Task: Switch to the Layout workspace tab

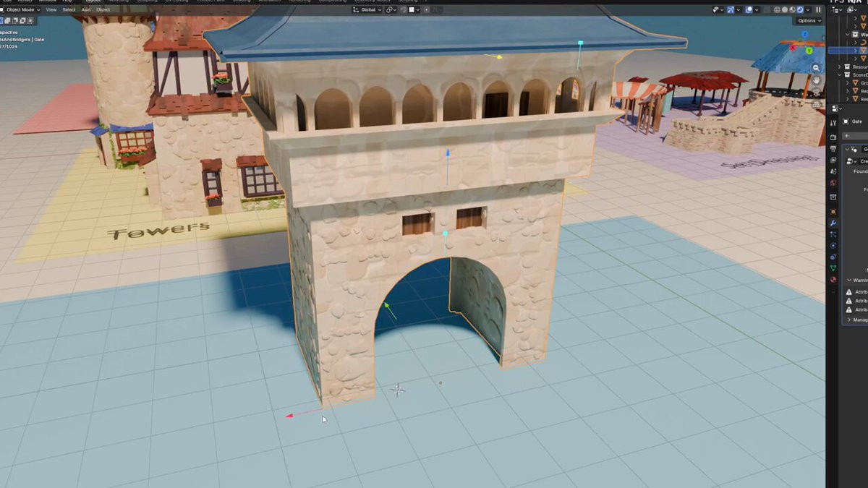Action: point(93,1)
